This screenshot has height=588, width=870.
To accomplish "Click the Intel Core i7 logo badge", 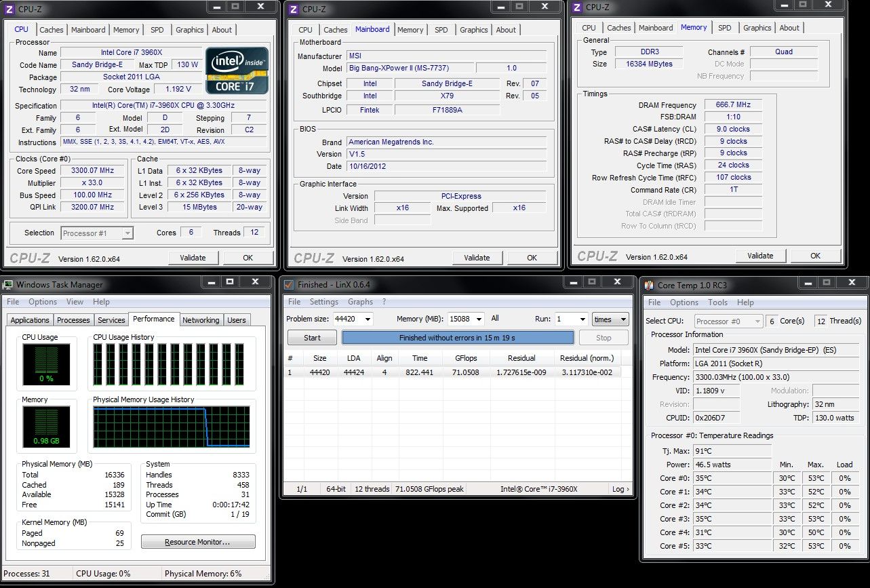I will 237,70.
